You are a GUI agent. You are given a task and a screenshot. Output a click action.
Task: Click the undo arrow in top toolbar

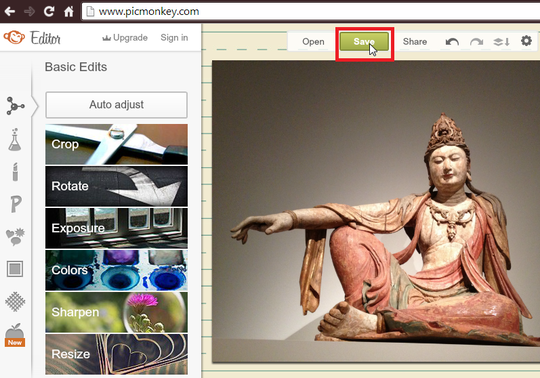pyautogui.click(x=452, y=42)
